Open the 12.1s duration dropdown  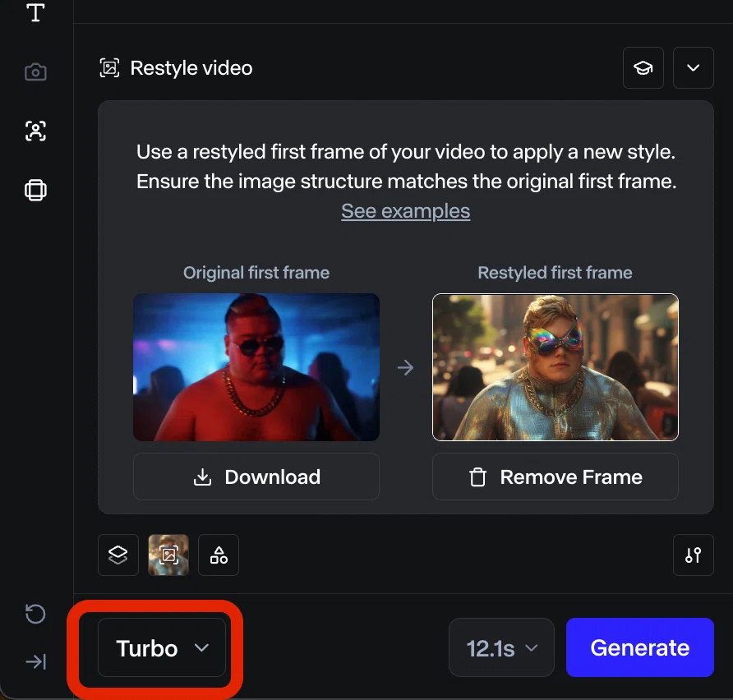tap(501, 647)
